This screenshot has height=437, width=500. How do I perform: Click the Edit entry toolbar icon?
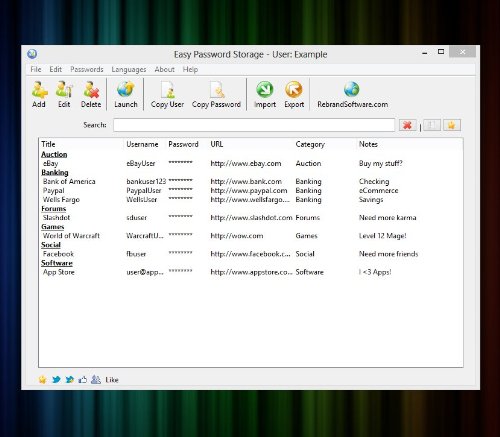[x=64, y=90]
